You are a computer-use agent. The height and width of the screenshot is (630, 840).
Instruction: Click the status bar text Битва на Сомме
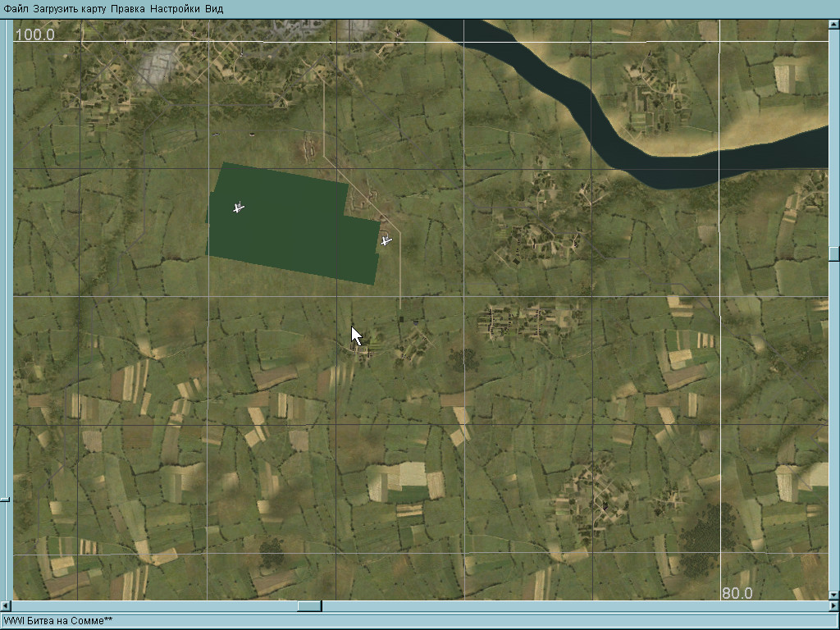66,621
